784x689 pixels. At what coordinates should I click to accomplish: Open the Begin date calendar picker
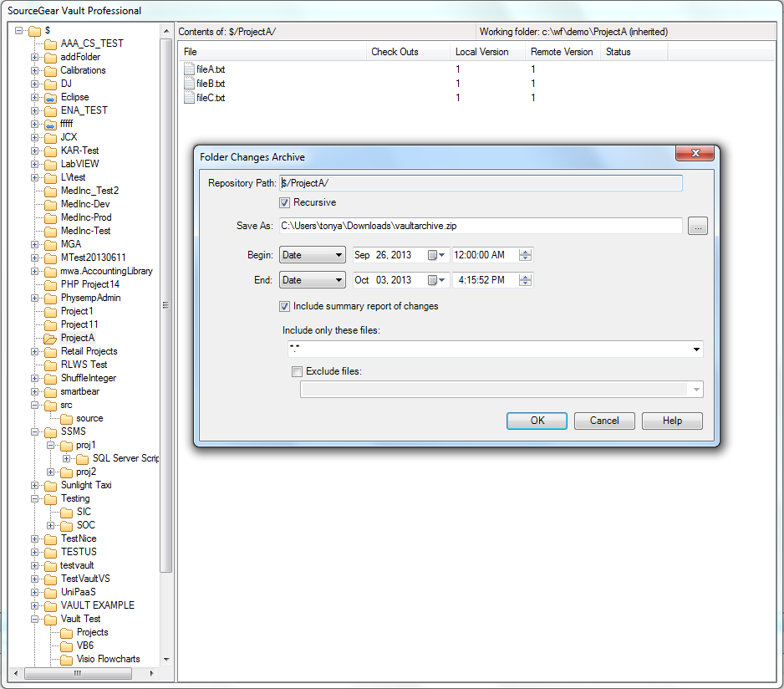click(436, 255)
